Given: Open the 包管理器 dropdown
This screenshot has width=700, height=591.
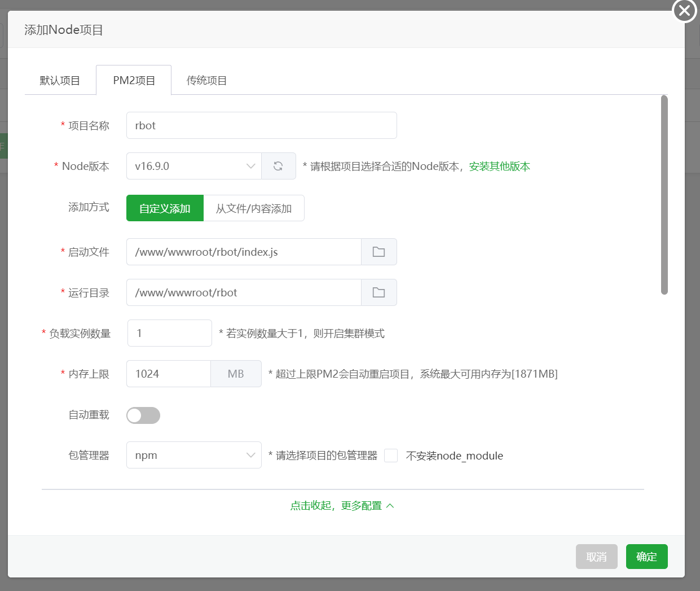Looking at the screenshot, I should [x=194, y=455].
